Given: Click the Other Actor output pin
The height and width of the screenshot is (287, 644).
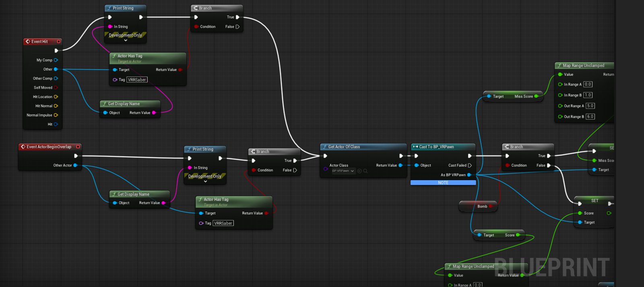Looking at the screenshot, I should pyautogui.click(x=75, y=165).
